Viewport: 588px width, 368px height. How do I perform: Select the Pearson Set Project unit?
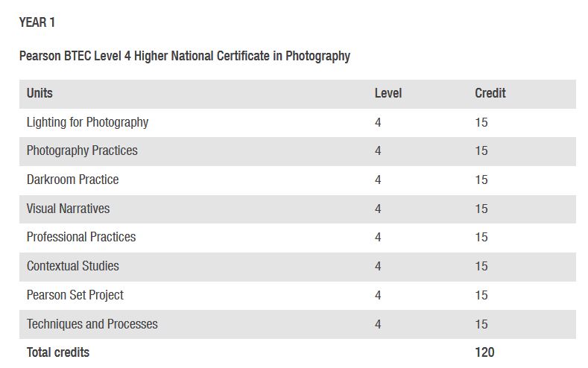coord(75,295)
